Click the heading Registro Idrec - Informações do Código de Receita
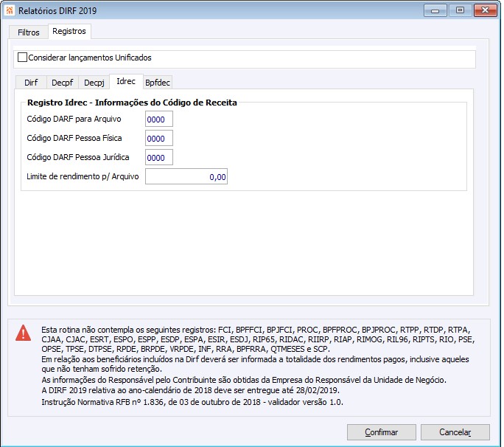The height and width of the screenshot is (447, 504). pos(132,103)
